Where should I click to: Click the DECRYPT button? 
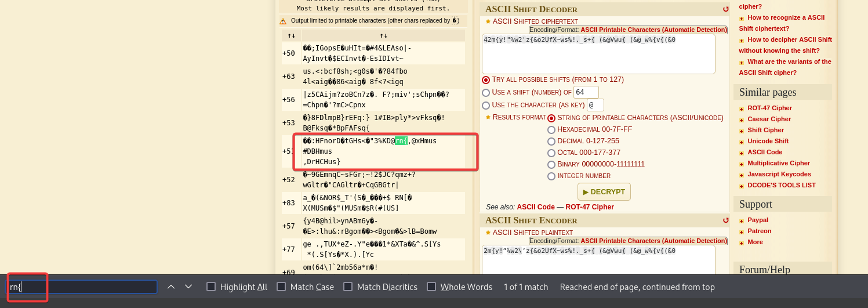[604, 191]
